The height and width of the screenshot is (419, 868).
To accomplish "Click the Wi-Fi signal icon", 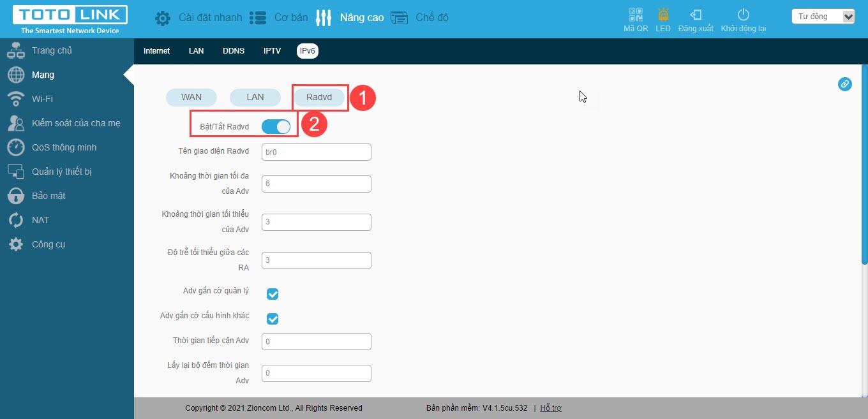I will coord(16,99).
